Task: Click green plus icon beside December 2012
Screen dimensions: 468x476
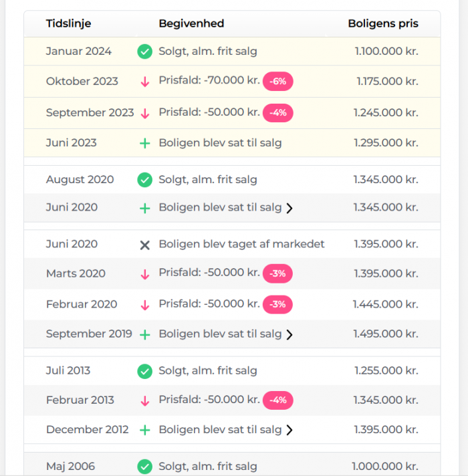Action: click(145, 430)
